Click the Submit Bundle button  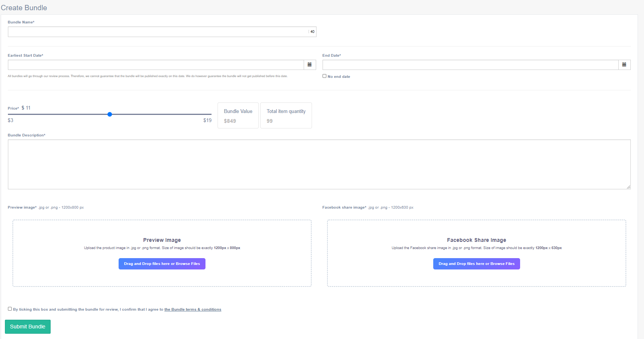pos(28,327)
